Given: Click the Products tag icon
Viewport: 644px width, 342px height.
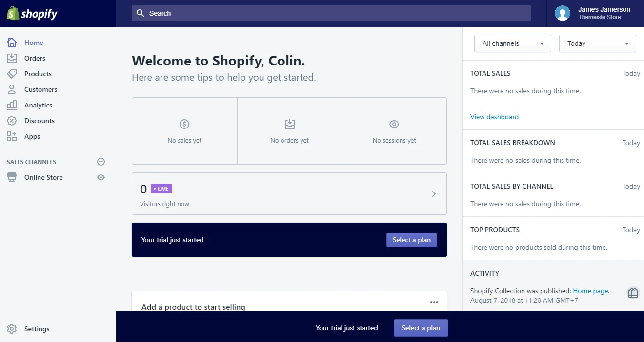Looking at the screenshot, I should click(12, 74).
